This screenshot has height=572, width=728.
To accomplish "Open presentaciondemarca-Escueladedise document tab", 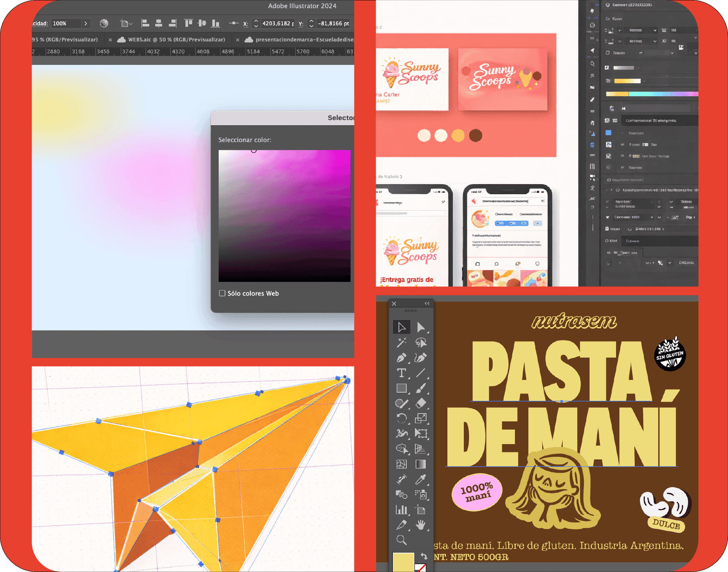I will point(304,40).
